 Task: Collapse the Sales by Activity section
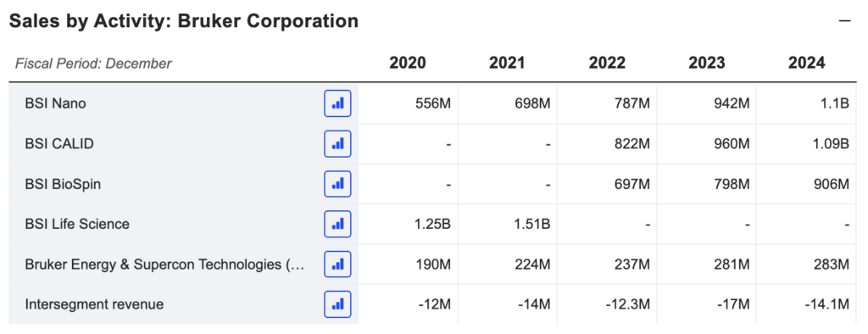(x=844, y=21)
